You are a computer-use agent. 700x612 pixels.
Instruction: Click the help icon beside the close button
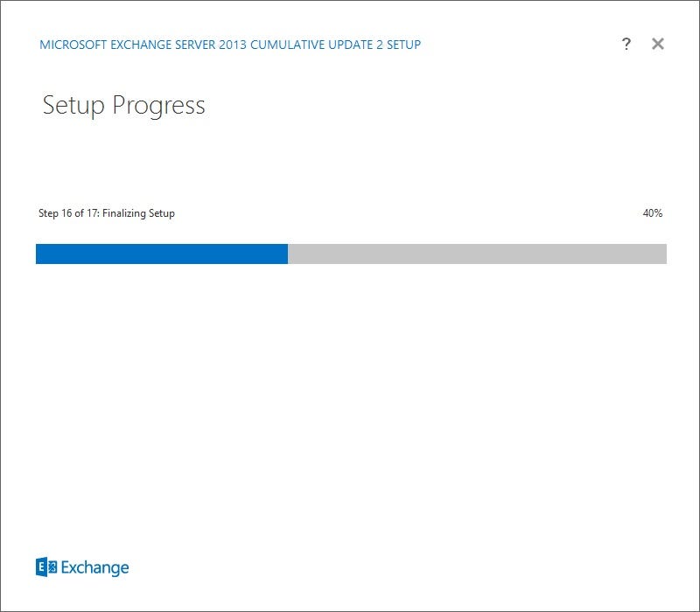[x=626, y=44]
